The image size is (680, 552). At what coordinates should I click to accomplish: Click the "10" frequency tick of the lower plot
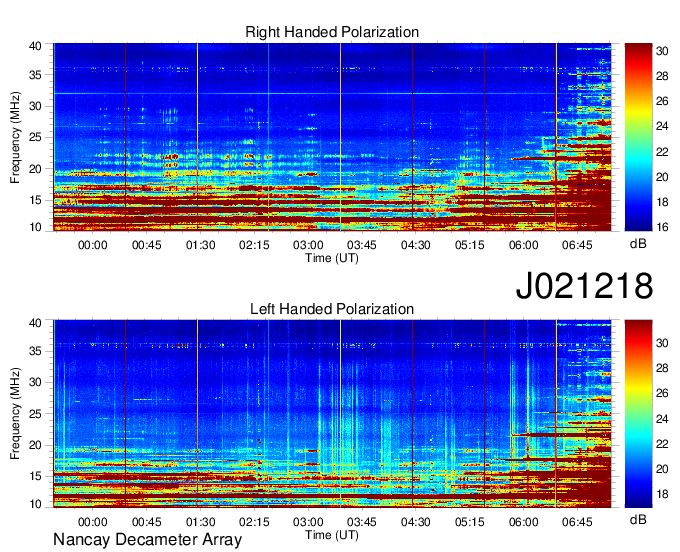pyautogui.click(x=35, y=504)
